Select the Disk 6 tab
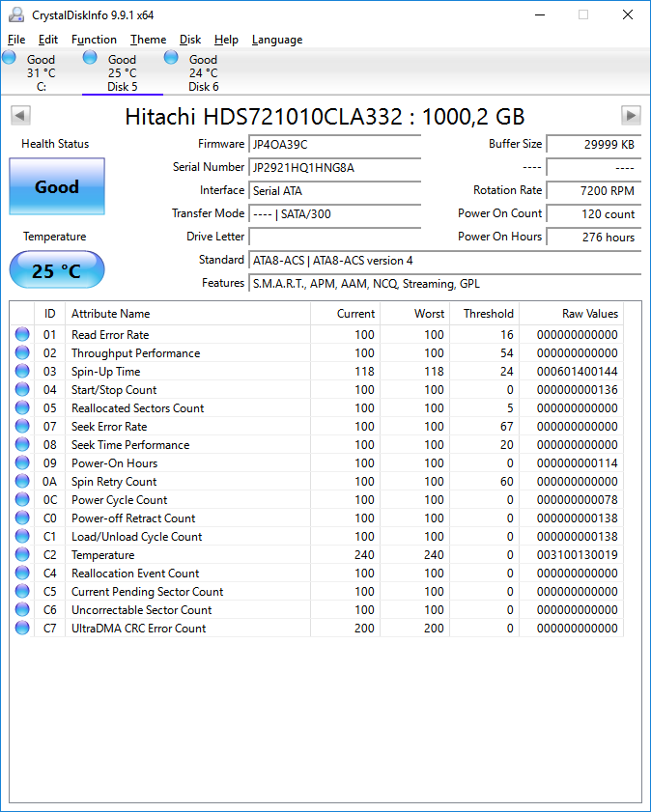 204,72
